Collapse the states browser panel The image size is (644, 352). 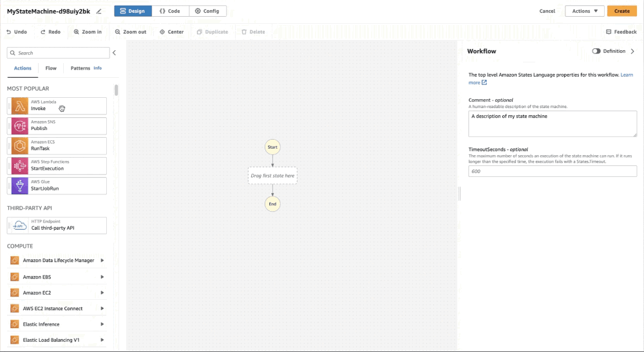pos(114,53)
